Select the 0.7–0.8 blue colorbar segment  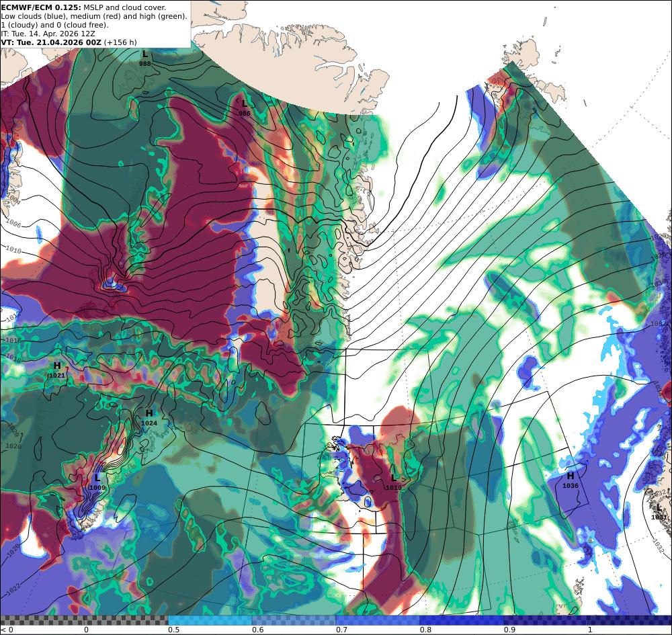(378, 620)
